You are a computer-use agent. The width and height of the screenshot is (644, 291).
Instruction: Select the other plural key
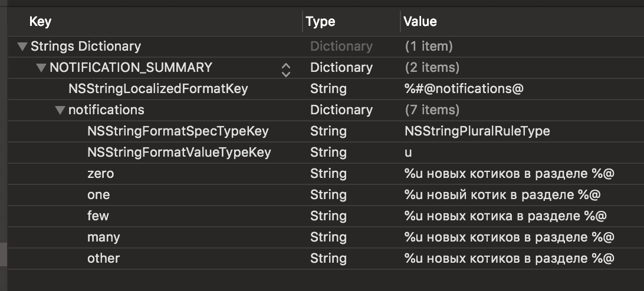[x=103, y=259]
